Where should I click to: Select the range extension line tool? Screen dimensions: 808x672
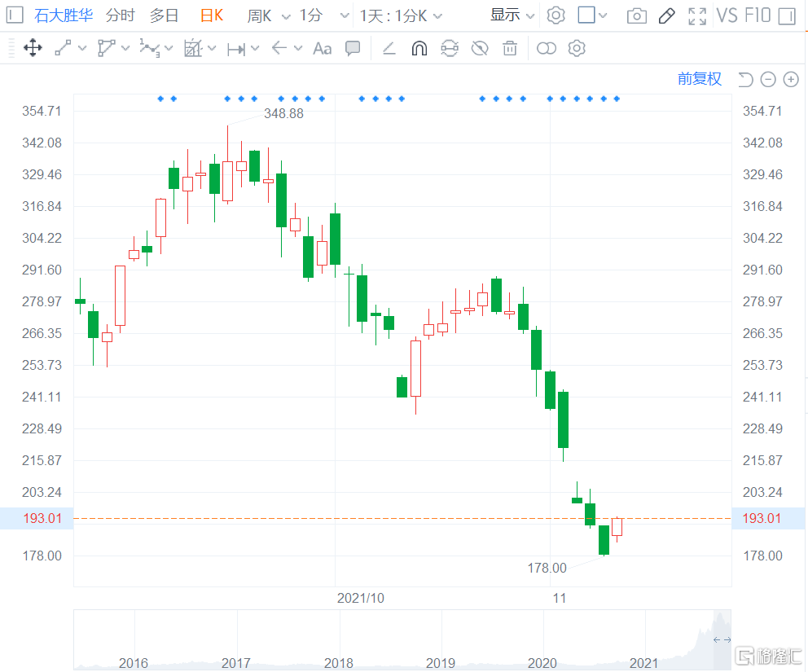(x=236, y=49)
